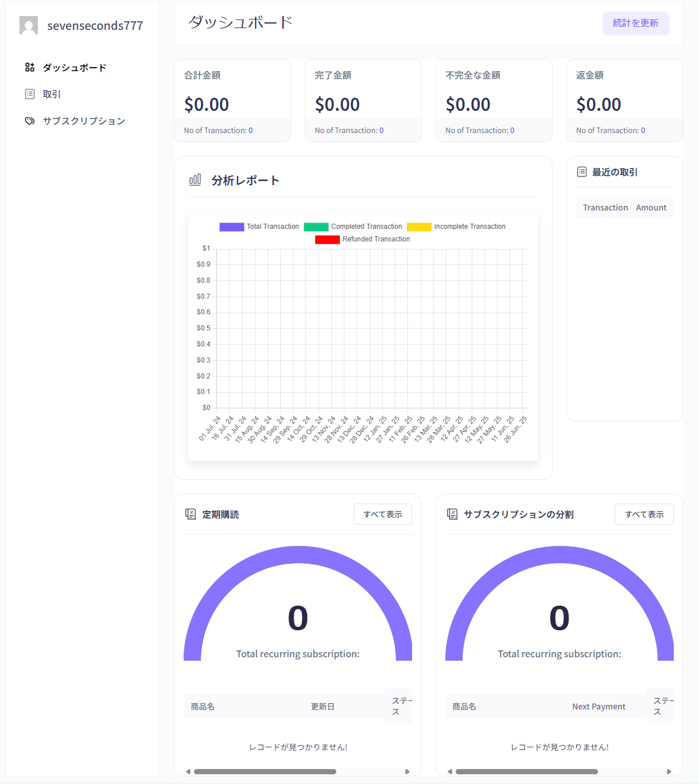Image resolution: width=699 pixels, height=784 pixels.
Task: Click the icon beside サブスクリプションの分割 heading
Action: (x=452, y=514)
